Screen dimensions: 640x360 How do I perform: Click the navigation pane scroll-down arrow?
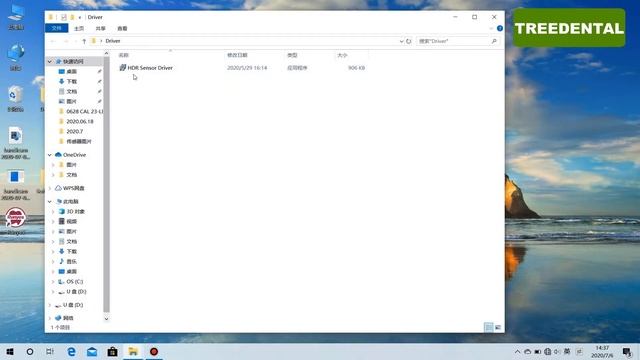[x=107, y=319]
